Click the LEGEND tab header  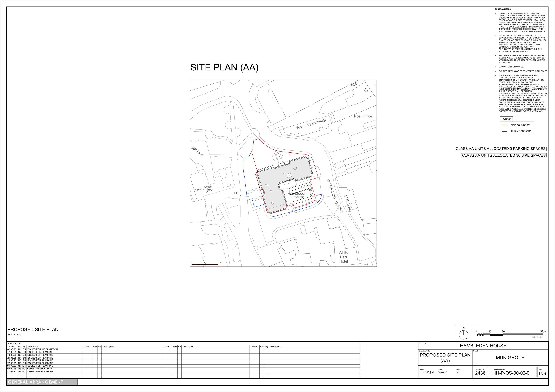tap(506, 119)
